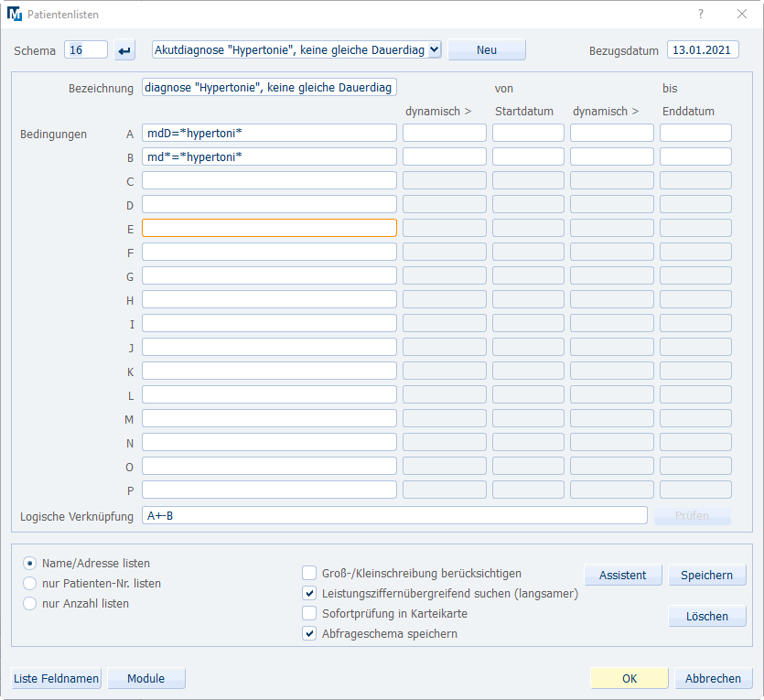Open Liste Feldnamen

pos(56,678)
